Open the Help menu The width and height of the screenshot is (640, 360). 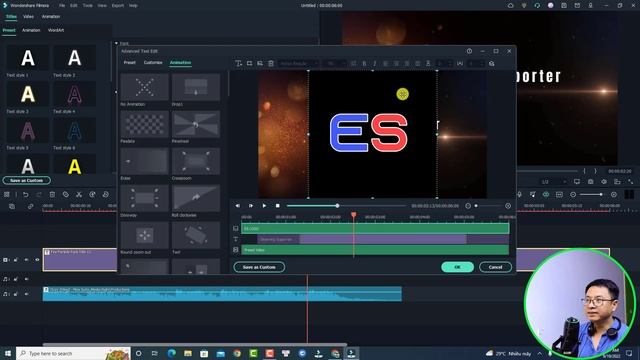coord(133,6)
